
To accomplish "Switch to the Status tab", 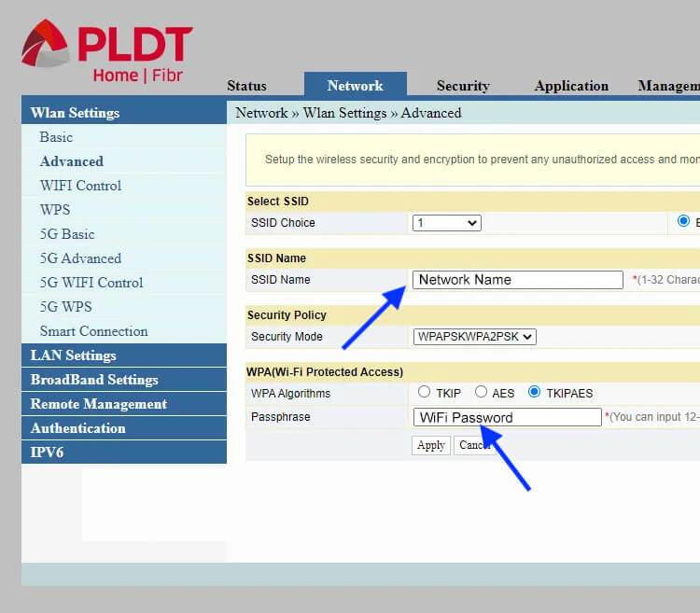I will [x=246, y=86].
